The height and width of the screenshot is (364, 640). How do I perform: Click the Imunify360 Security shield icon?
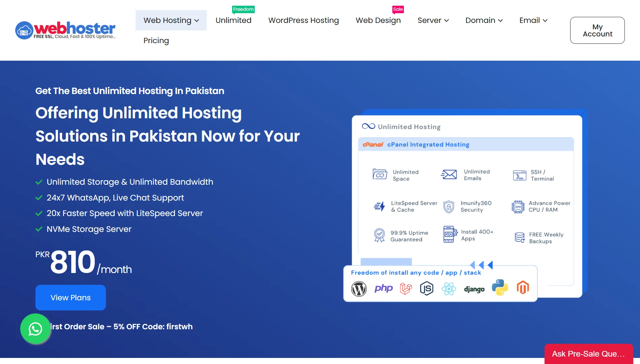(x=449, y=207)
